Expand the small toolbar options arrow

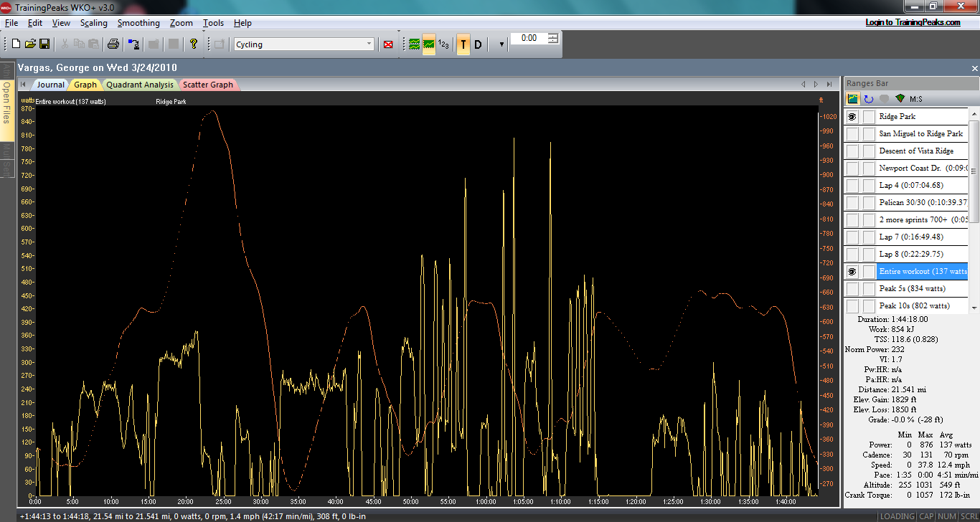pyautogui.click(x=501, y=44)
